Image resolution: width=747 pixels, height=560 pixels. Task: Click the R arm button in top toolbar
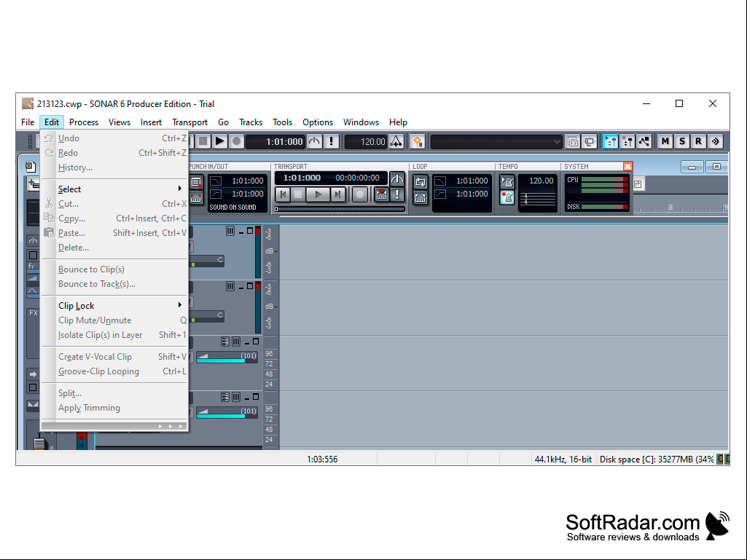pos(698,141)
